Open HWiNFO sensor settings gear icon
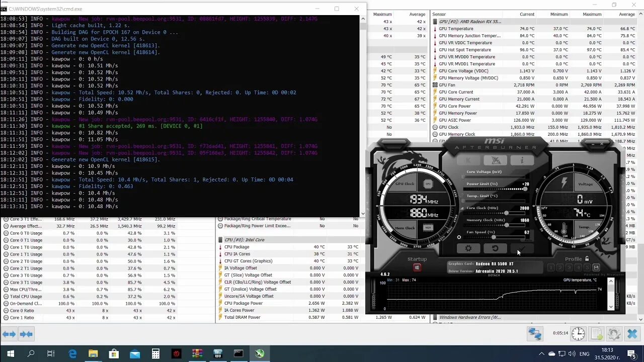This screenshot has height=362, width=644. [614, 333]
